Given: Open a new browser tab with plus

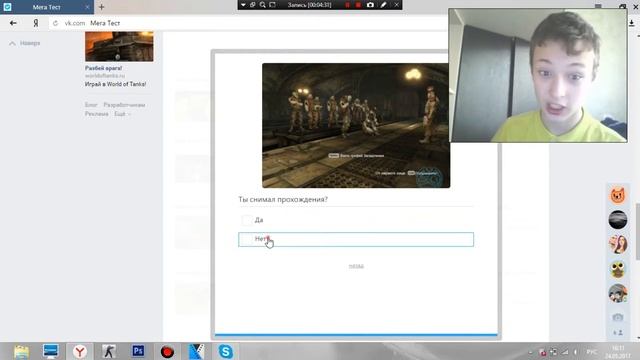Looking at the screenshot, I should point(101,7).
